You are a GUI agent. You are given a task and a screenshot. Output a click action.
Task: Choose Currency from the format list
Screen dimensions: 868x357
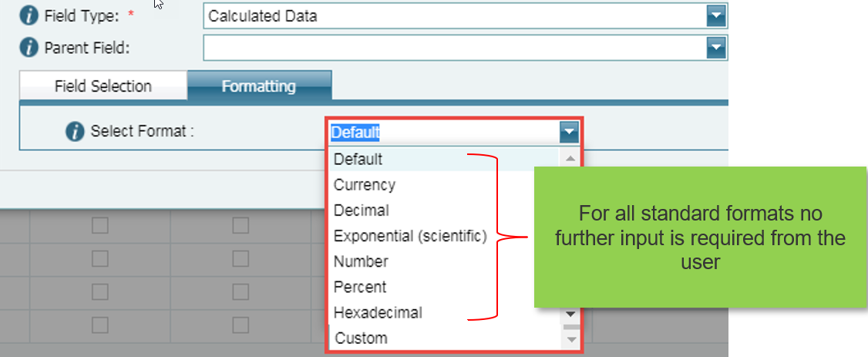(x=365, y=184)
